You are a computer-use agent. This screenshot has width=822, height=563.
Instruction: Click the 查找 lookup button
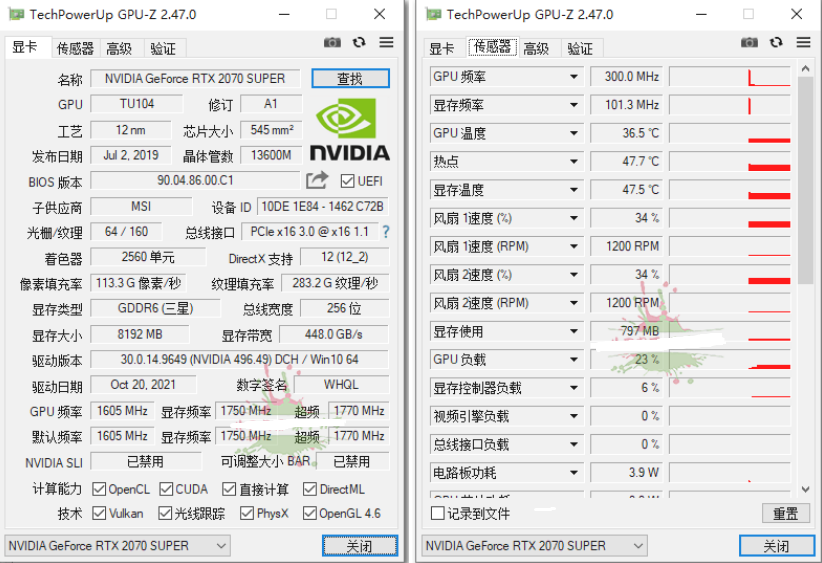(350, 78)
